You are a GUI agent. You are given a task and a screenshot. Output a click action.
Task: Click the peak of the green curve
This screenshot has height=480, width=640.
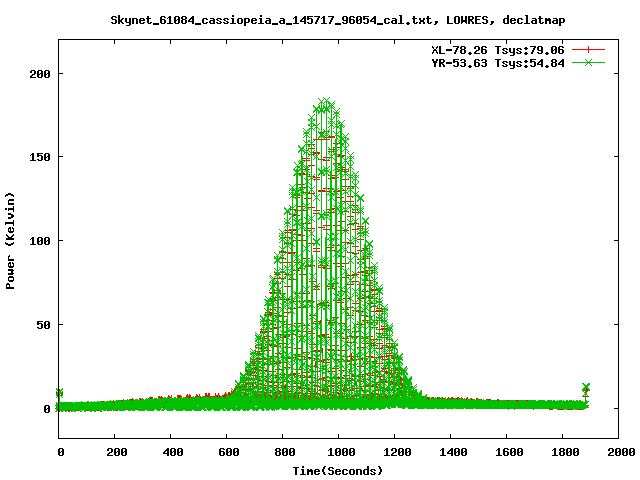coord(325,101)
